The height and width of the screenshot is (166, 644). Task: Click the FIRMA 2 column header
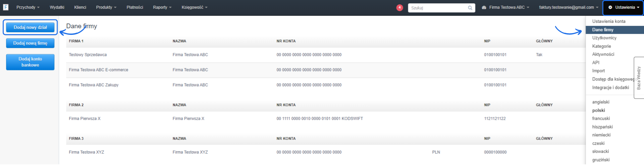coord(76,105)
